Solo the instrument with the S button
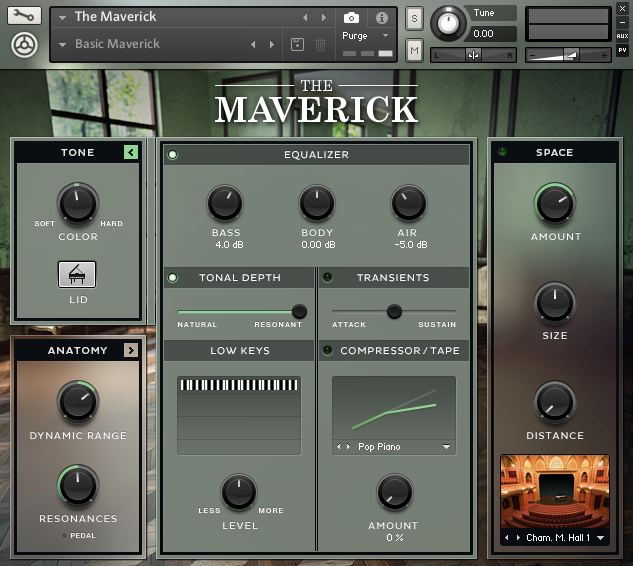 tap(414, 19)
